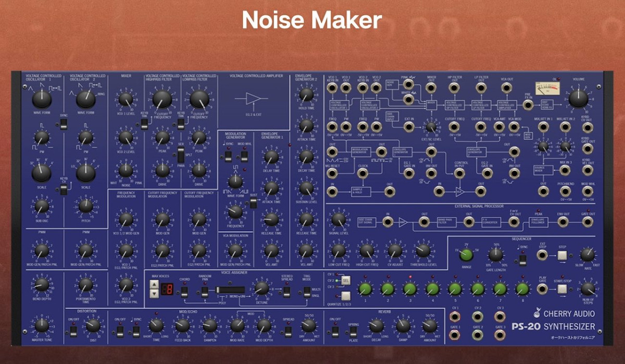Viewport: 625px width, 364px height.
Task: Flip the SER/SPLT/PARA filter routing switch
Action: tap(181, 155)
